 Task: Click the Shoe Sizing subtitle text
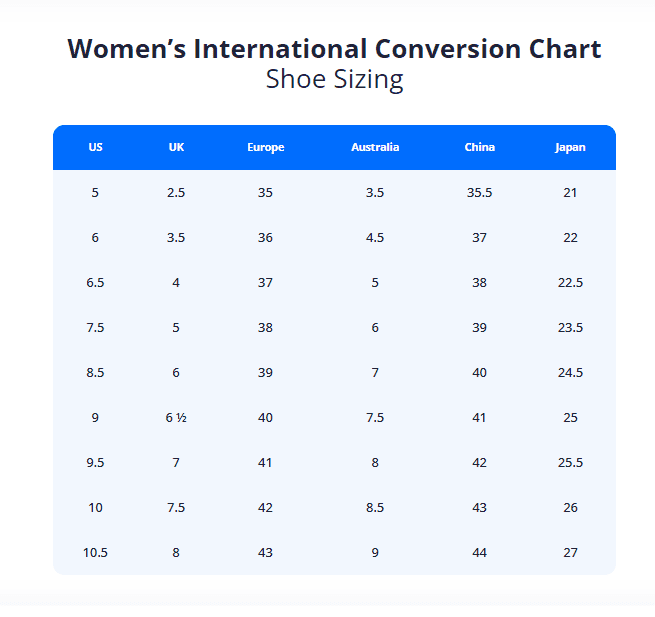coord(334,80)
